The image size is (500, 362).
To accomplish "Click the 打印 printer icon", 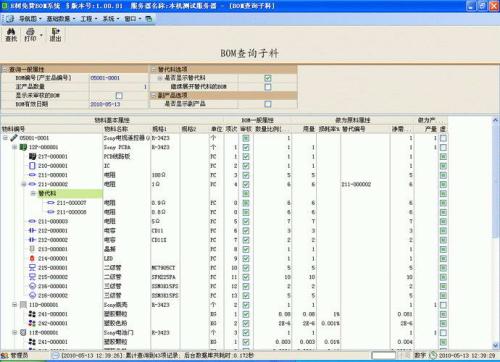I will pos(30,31).
